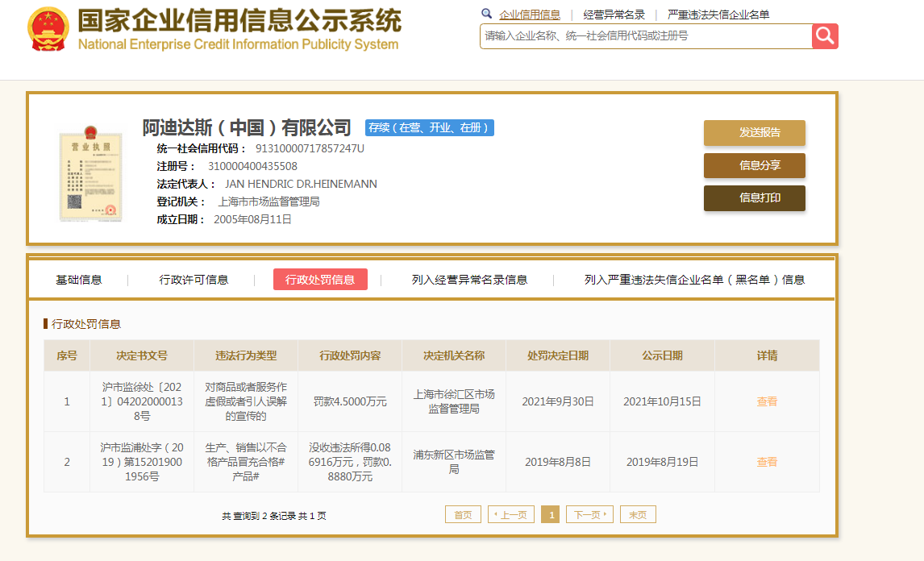Open the 列入经营异常名录信息 tab
The height and width of the screenshot is (561, 924).
(x=469, y=280)
